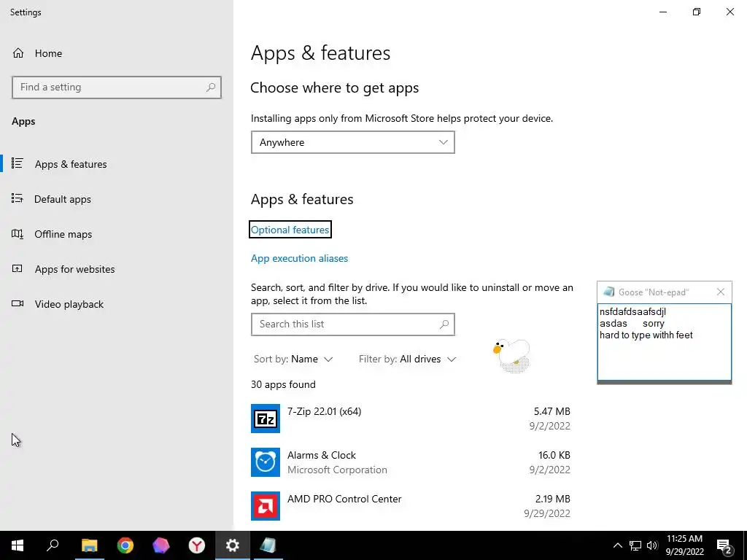
Task: Click the 7-Zip app icon
Action: 266,419
